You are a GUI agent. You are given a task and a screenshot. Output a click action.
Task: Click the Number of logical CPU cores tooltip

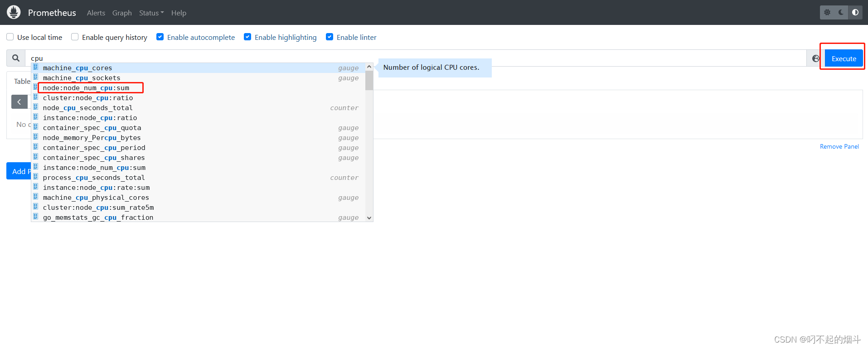435,68
